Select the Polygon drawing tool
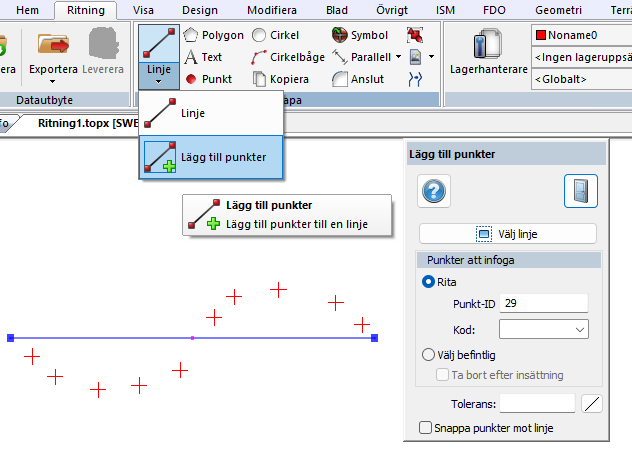Viewport: 632px width, 454px height. pos(214,35)
